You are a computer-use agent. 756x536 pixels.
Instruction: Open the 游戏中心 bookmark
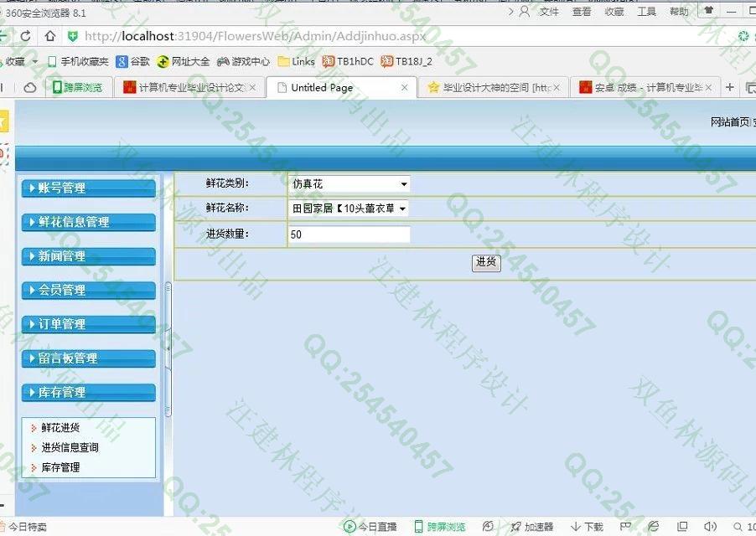coord(243,61)
